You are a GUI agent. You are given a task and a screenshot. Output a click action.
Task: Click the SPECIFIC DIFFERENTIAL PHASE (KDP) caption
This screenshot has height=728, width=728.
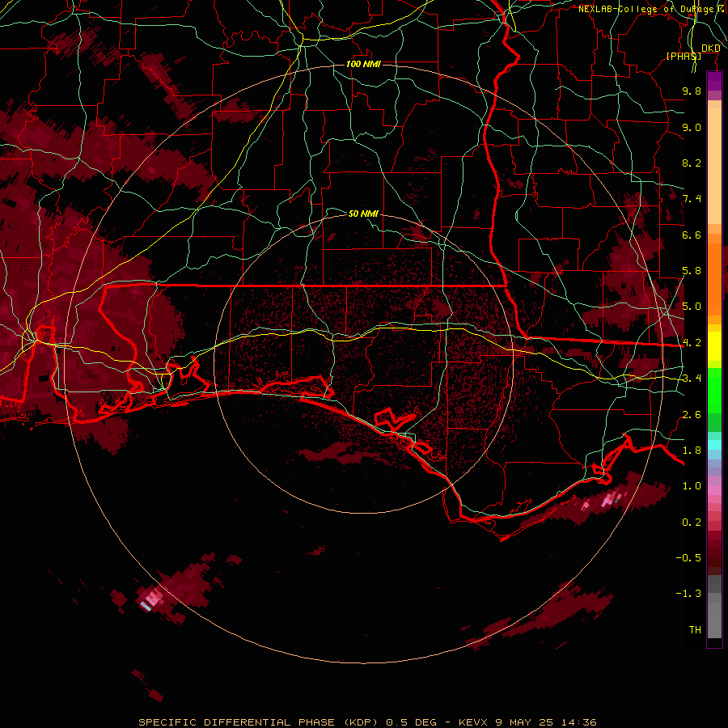[x=260, y=722]
